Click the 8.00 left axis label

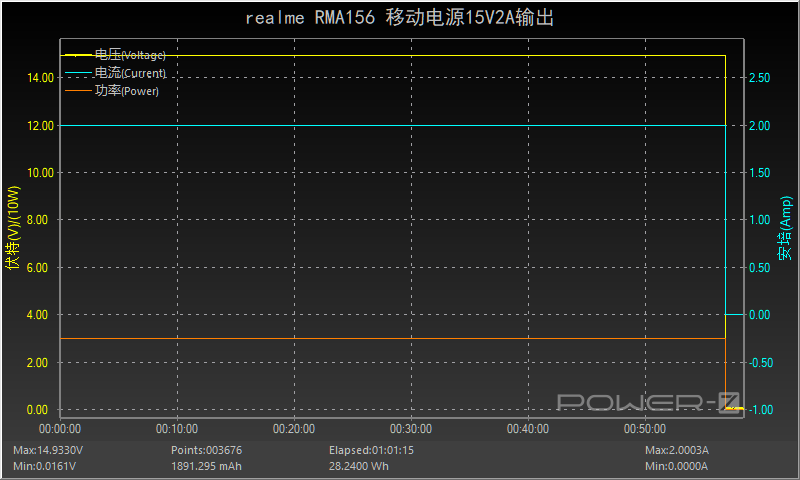click(37, 220)
